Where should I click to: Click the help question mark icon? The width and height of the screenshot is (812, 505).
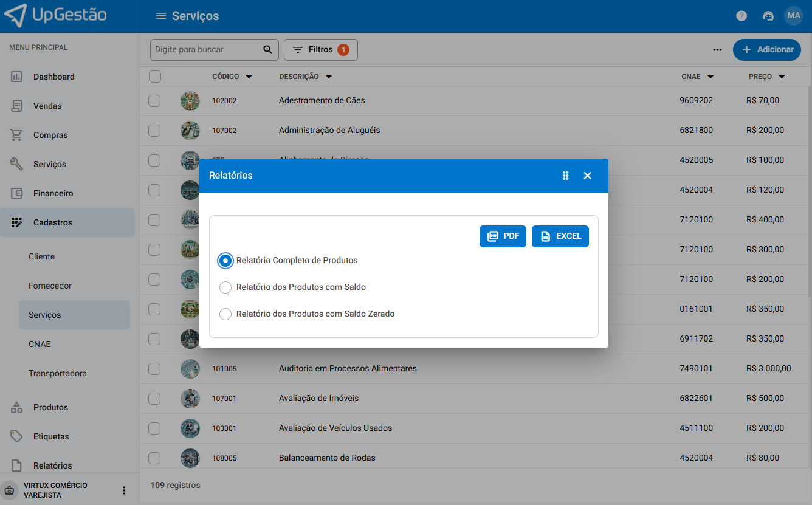click(741, 16)
